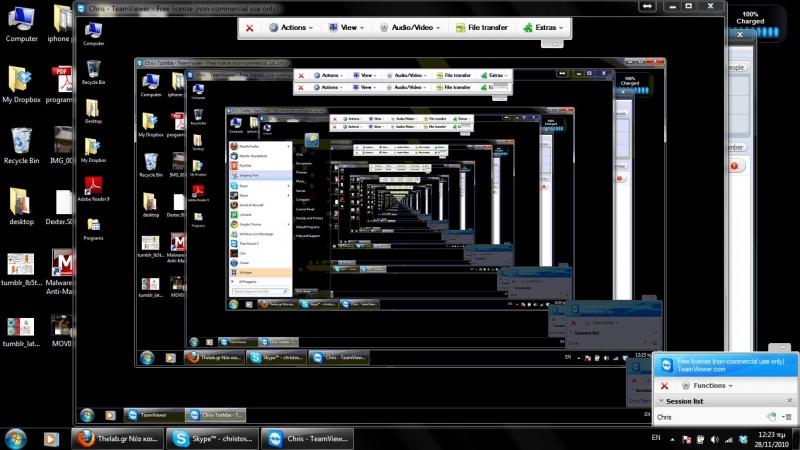Click Show desktop strip at taskbar end
The height and width of the screenshot is (450, 800).
[x=796, y=439]
